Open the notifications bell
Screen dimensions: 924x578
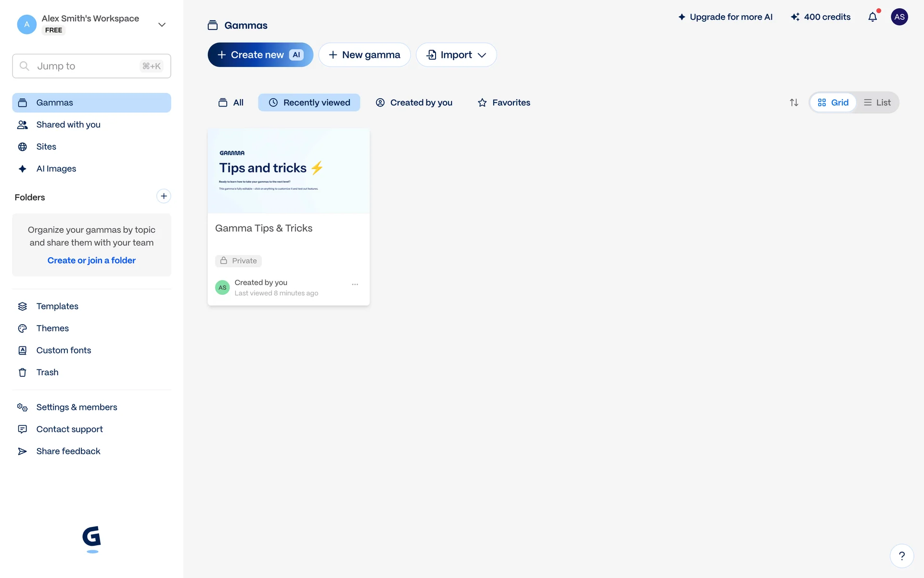(x=873, y=17)
